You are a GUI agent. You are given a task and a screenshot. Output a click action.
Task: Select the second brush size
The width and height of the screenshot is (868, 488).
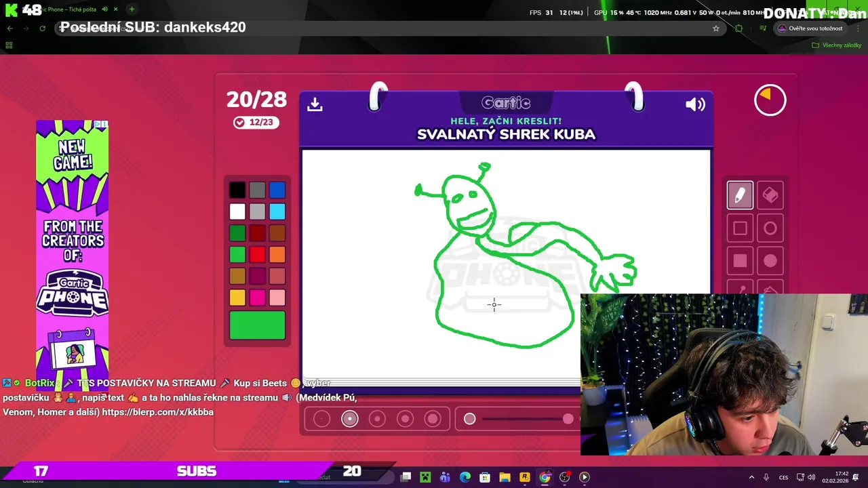pyautogui.click(x=350, y=419)
